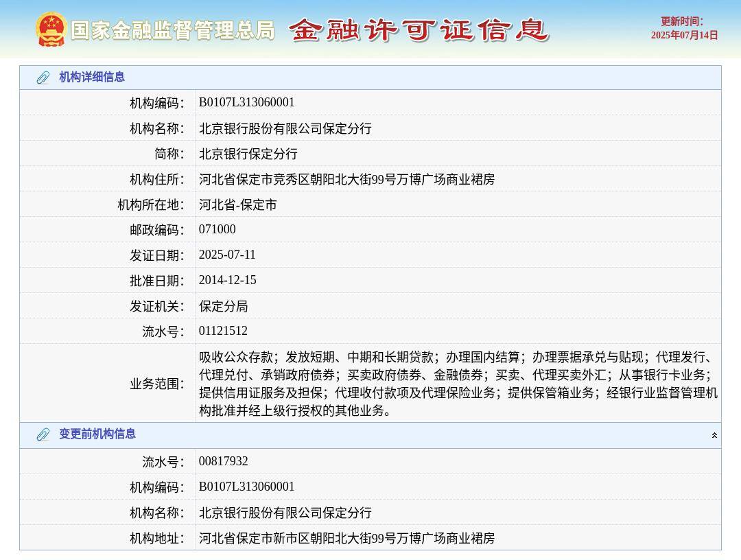This screenshot has width=741, height=560.
Task: Click the 简称 field label
Action: 169,154
